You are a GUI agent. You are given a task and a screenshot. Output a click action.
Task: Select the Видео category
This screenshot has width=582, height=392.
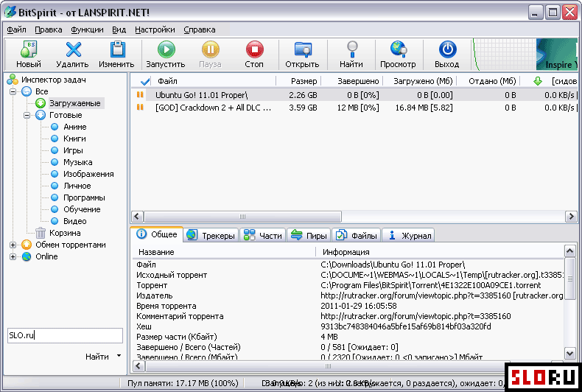point(74,221)
